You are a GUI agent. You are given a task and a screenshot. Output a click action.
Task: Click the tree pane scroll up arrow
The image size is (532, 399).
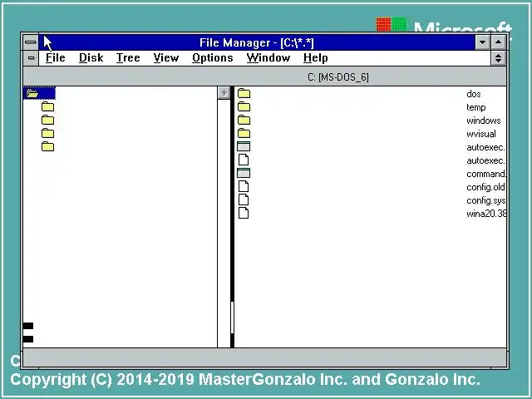(224, 93)
